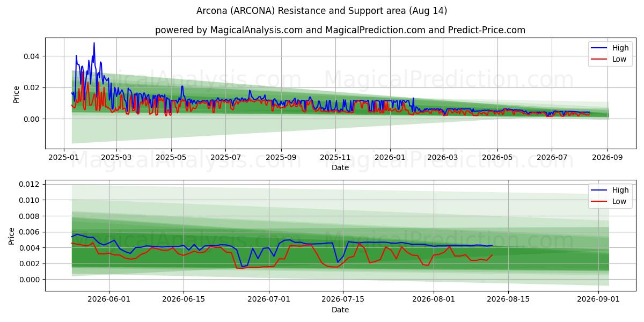
Task: Click the '2026-06-15' tick label
Action: [x=184, y=299]
